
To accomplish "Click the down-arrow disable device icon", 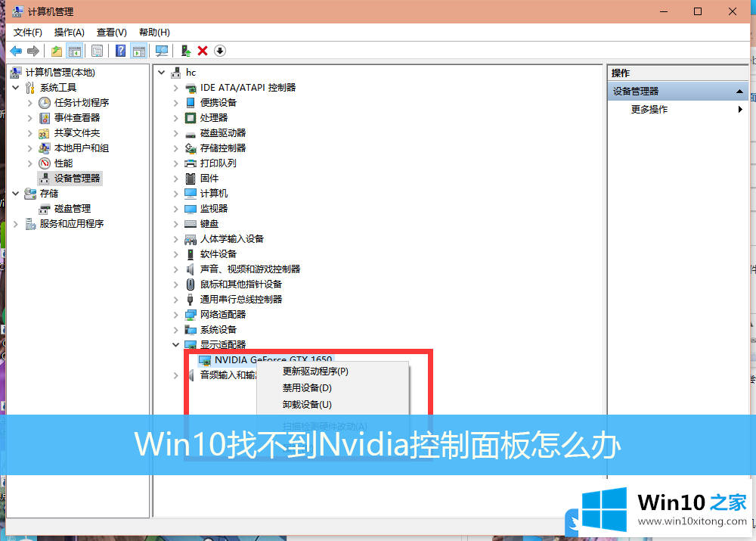I will coord(220,51).
